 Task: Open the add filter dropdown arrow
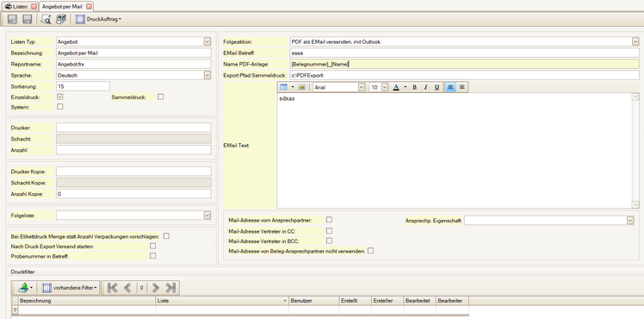click(x=32, y=288)
